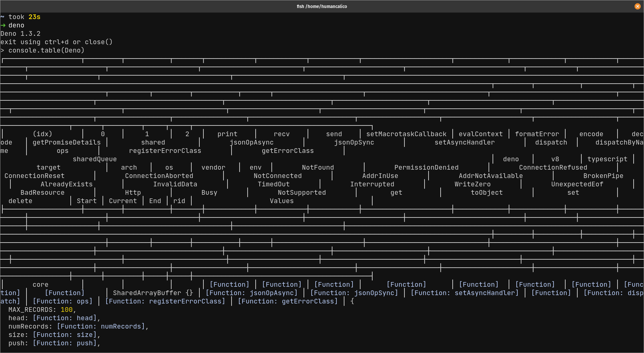
Task: Click the 'UnexpectedEof' error entry
Action: click(577, 184)
